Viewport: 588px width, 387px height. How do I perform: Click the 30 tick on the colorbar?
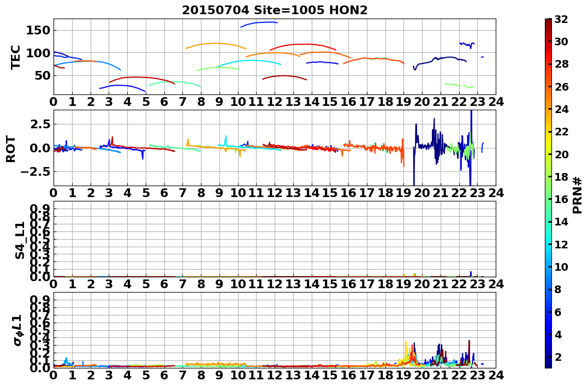561,41
